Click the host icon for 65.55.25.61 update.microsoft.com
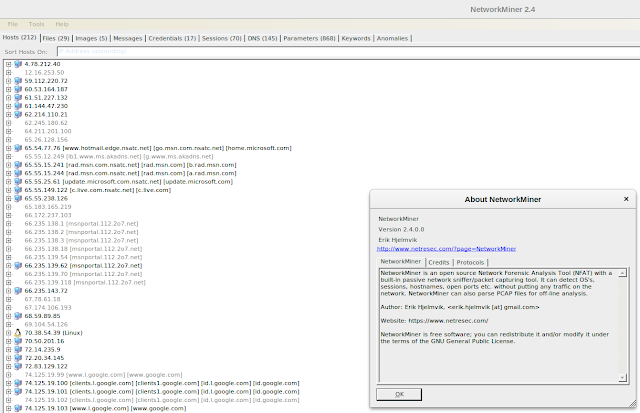640x413 pixels. [x=18, y=182]
